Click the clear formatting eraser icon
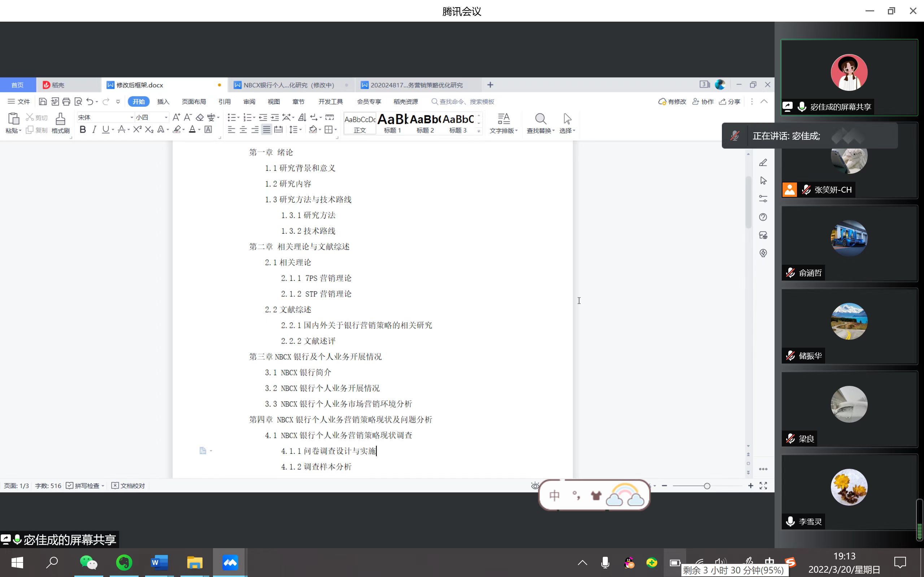 point(200,117)
